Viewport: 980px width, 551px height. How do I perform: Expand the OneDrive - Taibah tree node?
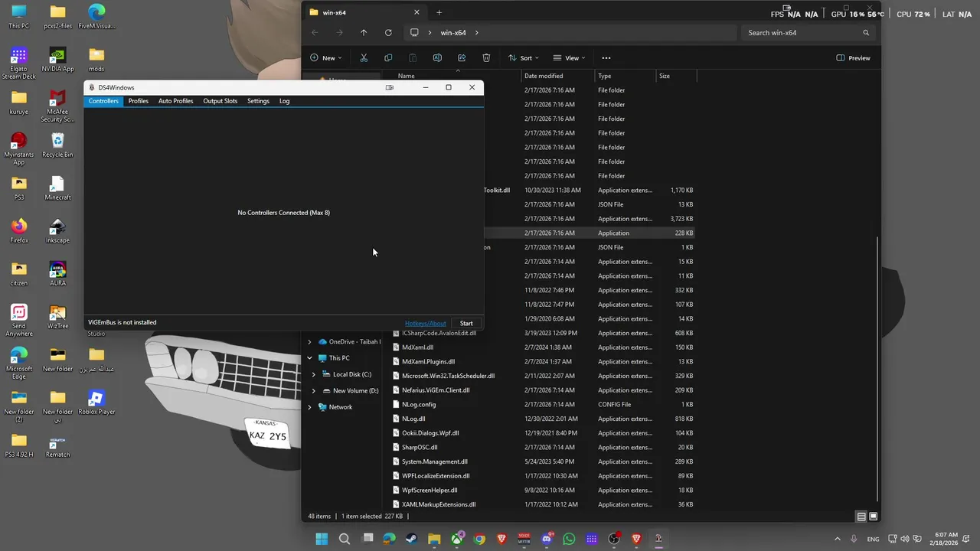pos(309,342)
